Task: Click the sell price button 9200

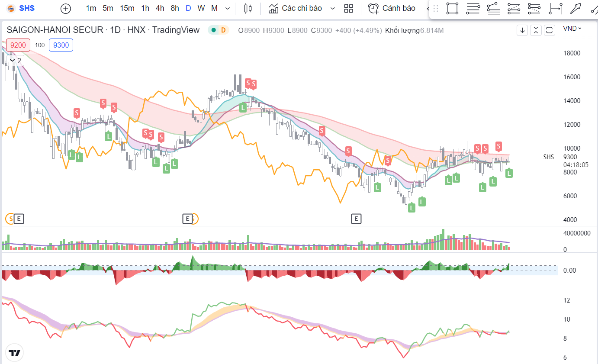Action: pyautogui.click(x=18, y=45)
